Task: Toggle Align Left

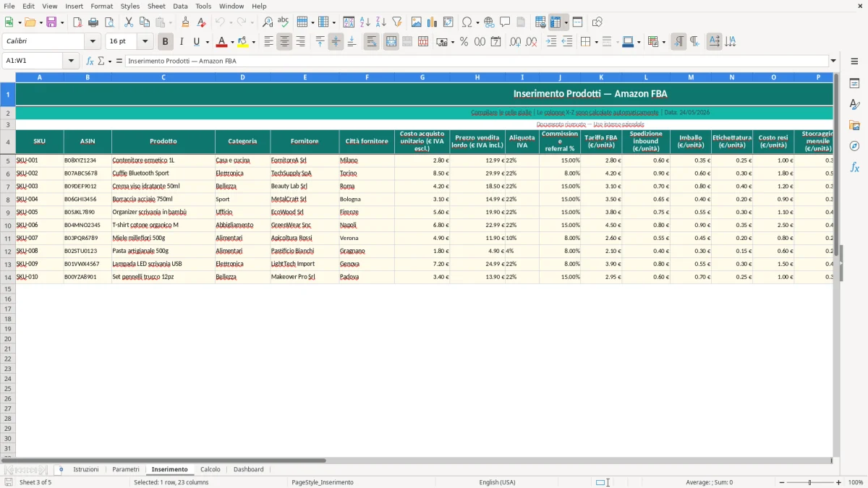Action: point(268,41)
